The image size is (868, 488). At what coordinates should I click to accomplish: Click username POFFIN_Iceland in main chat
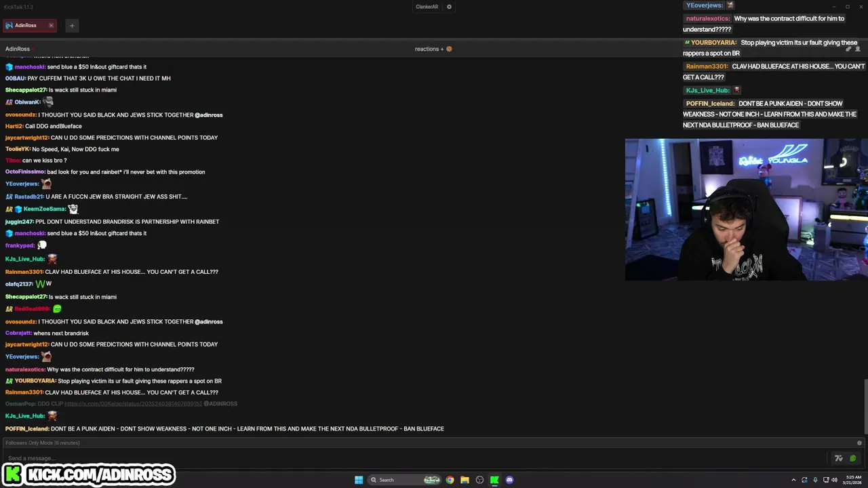[x=26, y=429]
